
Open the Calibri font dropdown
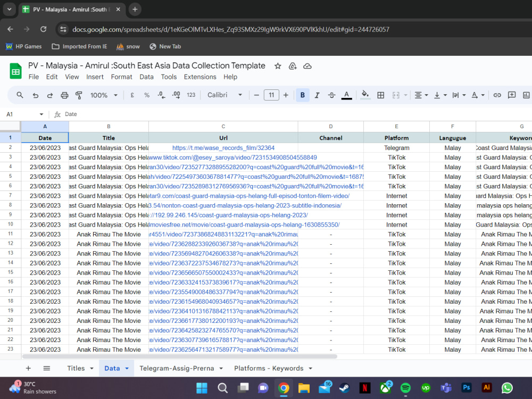[225, 95]
